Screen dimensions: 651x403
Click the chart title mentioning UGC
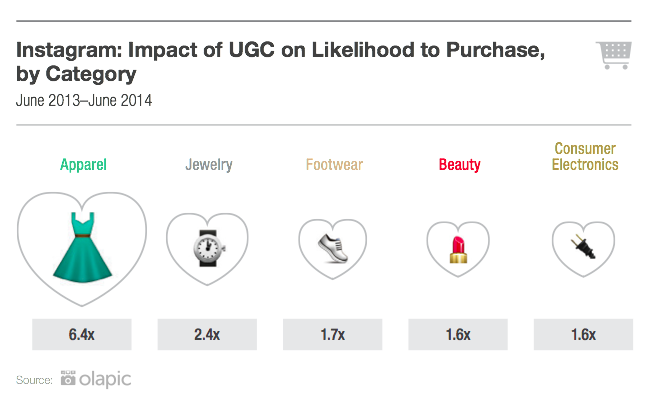pyautogui.click(x=280, y=62)
